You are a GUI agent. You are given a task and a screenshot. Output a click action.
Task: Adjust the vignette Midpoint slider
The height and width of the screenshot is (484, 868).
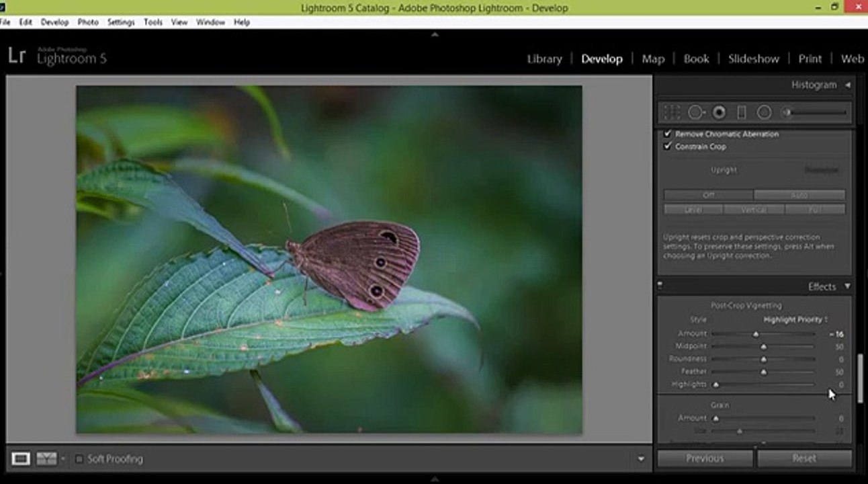coord(763,347)
